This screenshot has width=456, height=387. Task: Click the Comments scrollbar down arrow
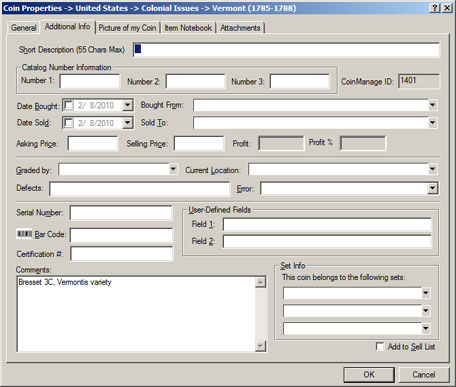coord(260,346)
